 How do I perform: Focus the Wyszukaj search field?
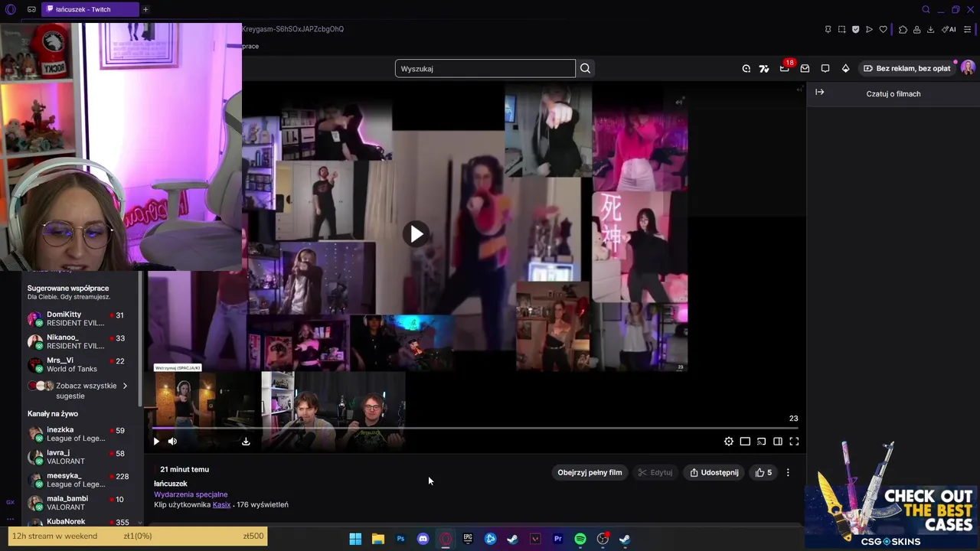[x=485, y=68]
